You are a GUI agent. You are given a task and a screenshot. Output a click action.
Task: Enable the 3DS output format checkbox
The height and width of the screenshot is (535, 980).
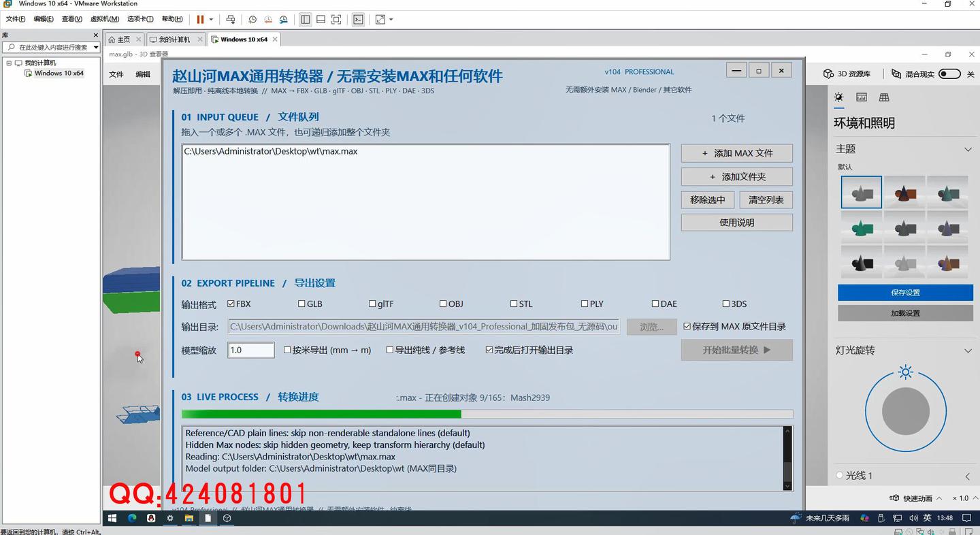[726, 304]
